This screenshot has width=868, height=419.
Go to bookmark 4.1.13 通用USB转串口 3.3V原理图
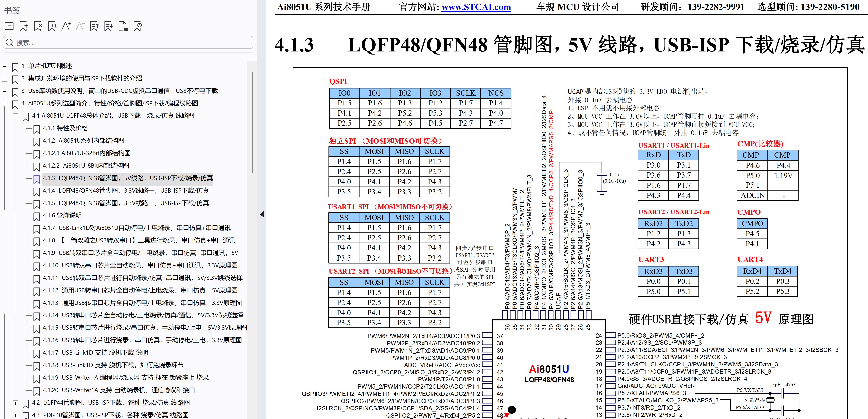(x=142, y=303)
